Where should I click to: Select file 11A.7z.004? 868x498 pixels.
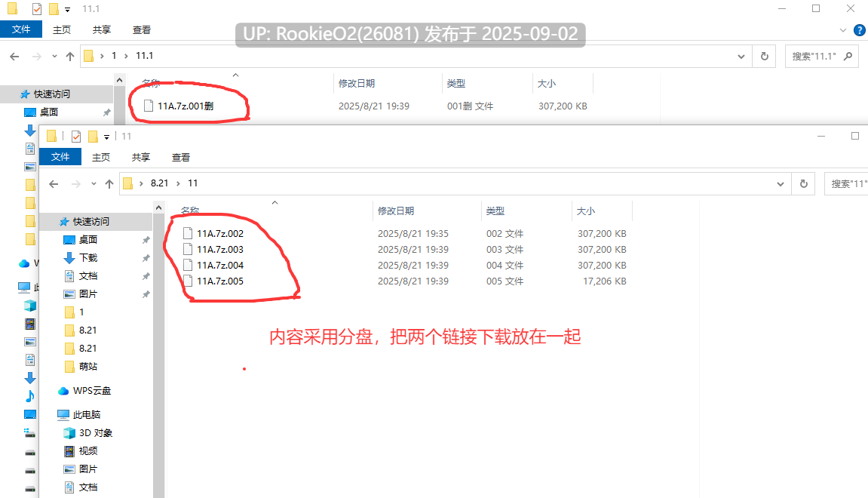pos(220,266)
